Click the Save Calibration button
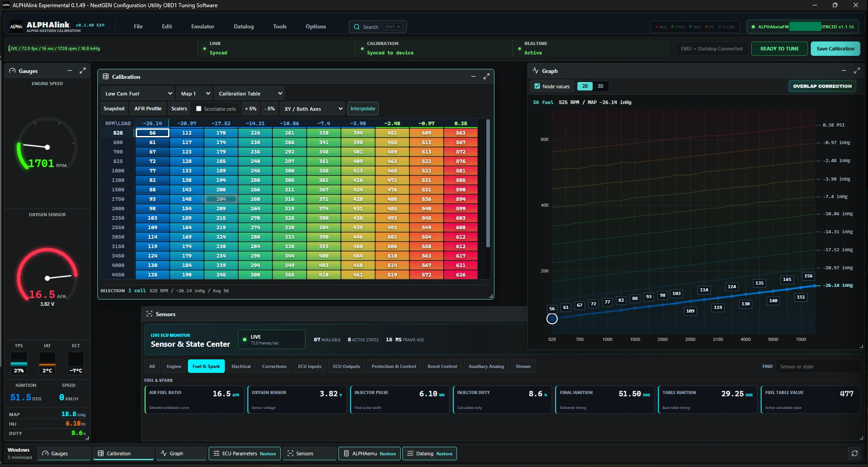868x467 pixels. click(x=835, y=49)
